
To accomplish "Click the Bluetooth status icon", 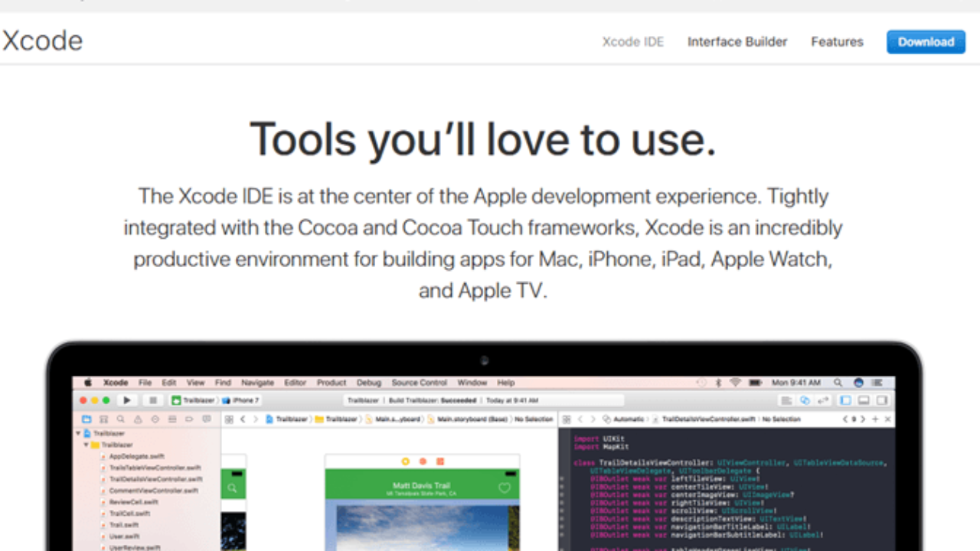I will tap(719, 382).
